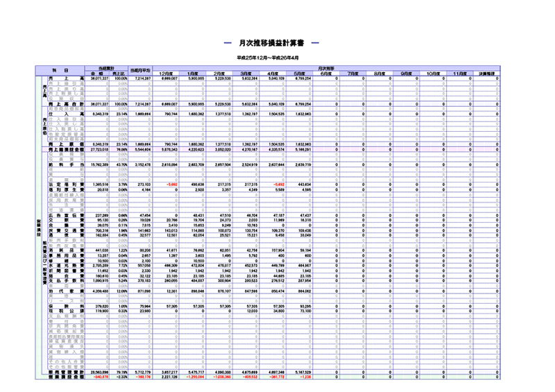Viewport: 555px width, 392px height.
Task: Click 34,800 in the 租税公課 row
Action: click(279, 311)
